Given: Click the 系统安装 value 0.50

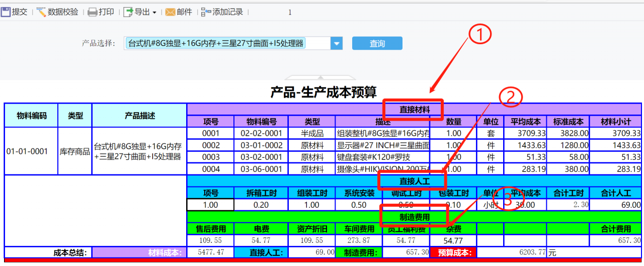Looking at the screenshot, I should coord(359,205).
